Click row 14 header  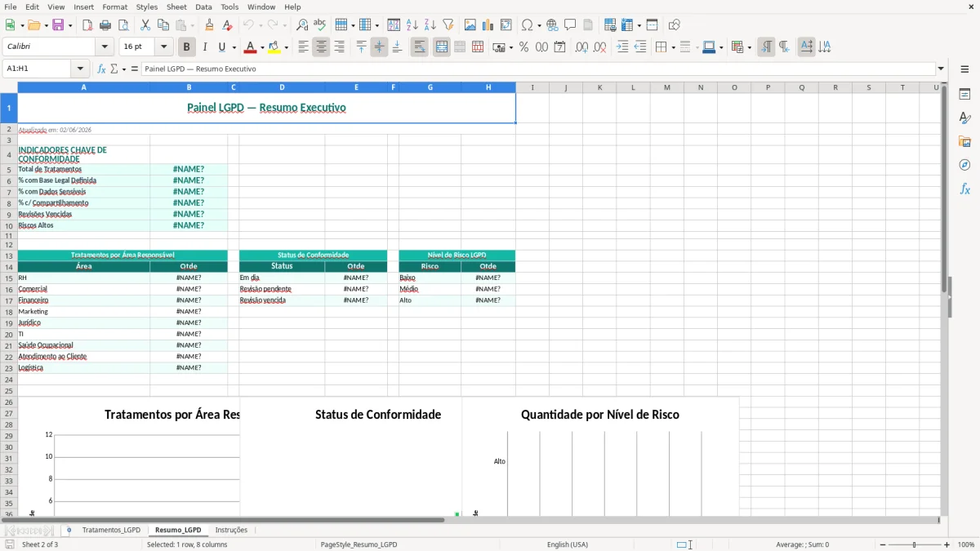click(9, 267)
